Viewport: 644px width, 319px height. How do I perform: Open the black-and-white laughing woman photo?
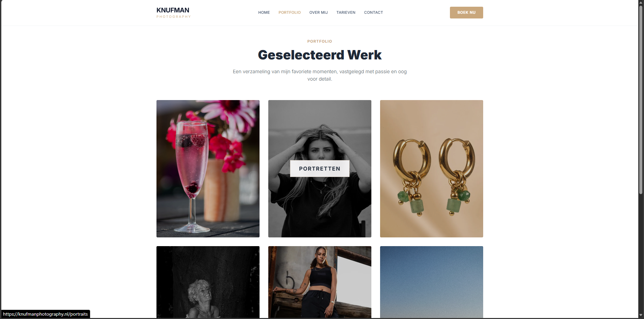click(x=208, y=282)
